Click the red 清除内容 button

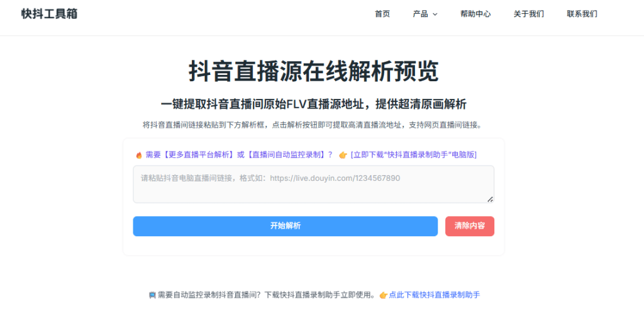click(470, 226)
